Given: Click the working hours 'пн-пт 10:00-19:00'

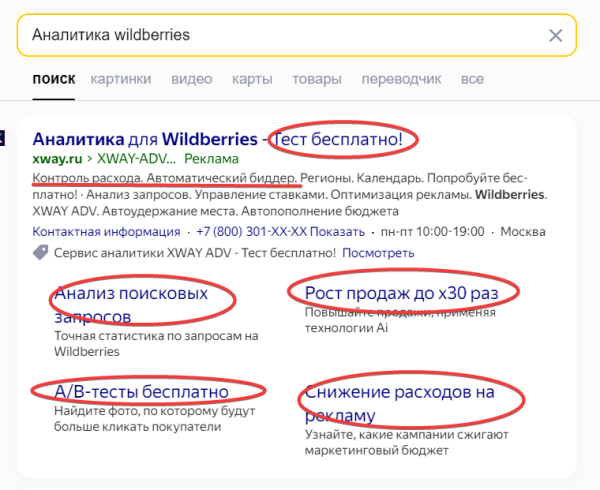Looking at the screenshot, I should (x=432, y=232).
